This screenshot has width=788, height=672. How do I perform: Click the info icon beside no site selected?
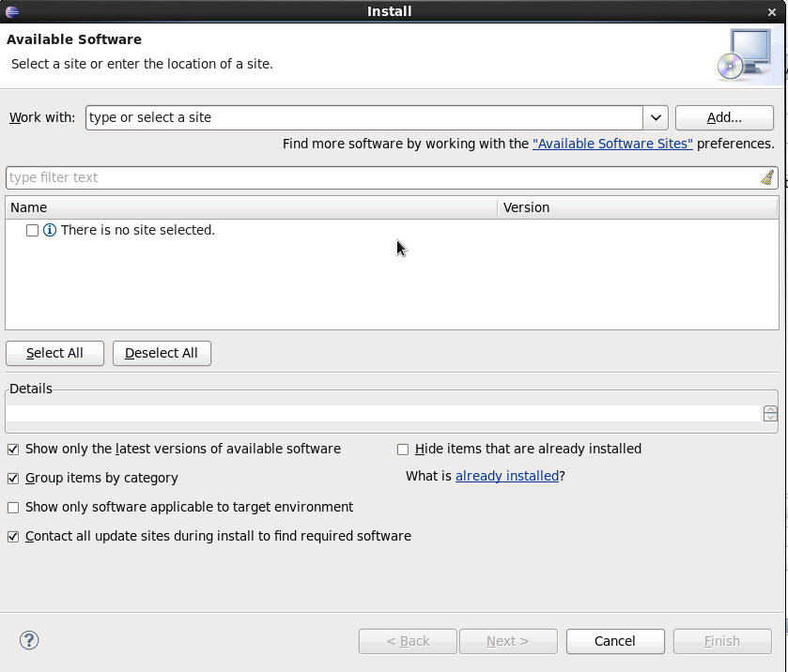[x=50, y=230]
